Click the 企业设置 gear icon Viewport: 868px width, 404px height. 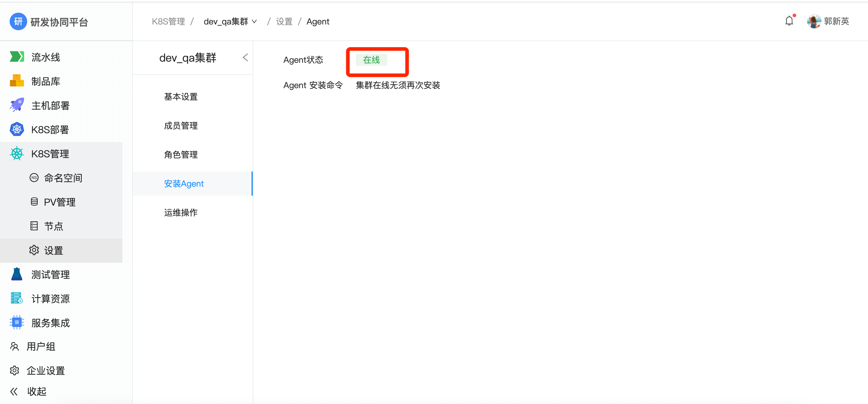click(14, 370)
